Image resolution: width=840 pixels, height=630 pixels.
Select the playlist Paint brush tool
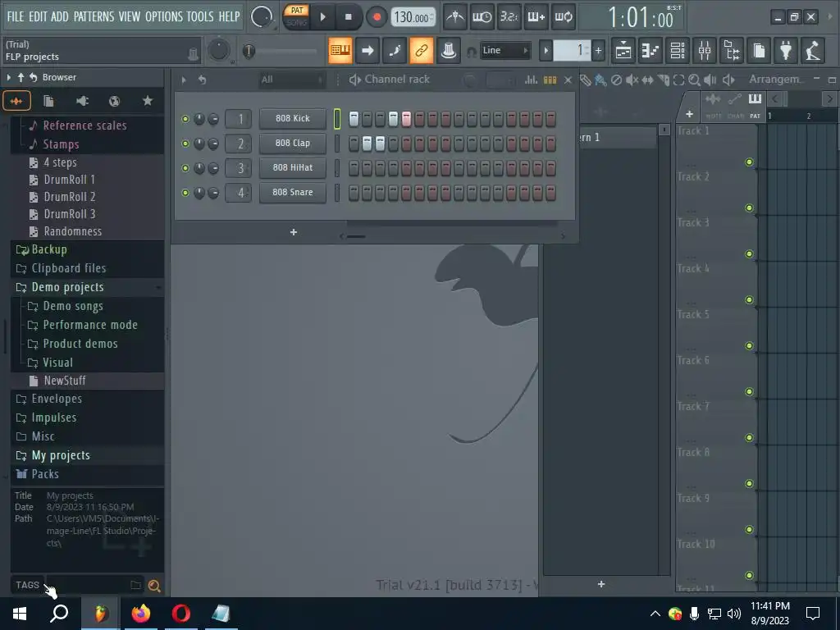[600, 80]
